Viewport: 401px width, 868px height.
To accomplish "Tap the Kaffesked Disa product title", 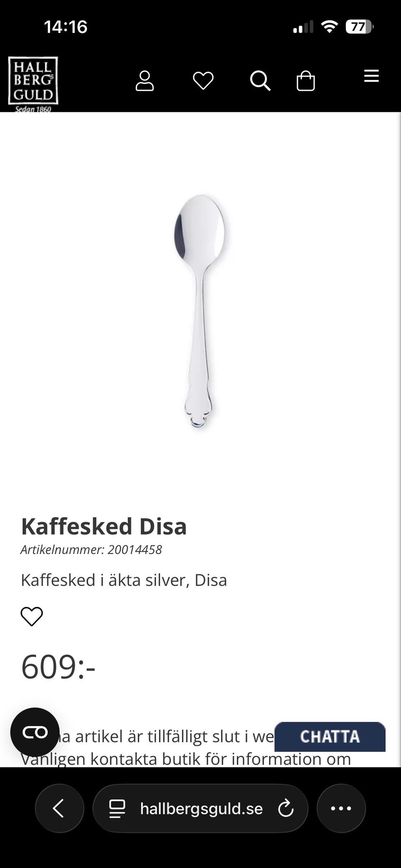I will [x=104, y=526].
